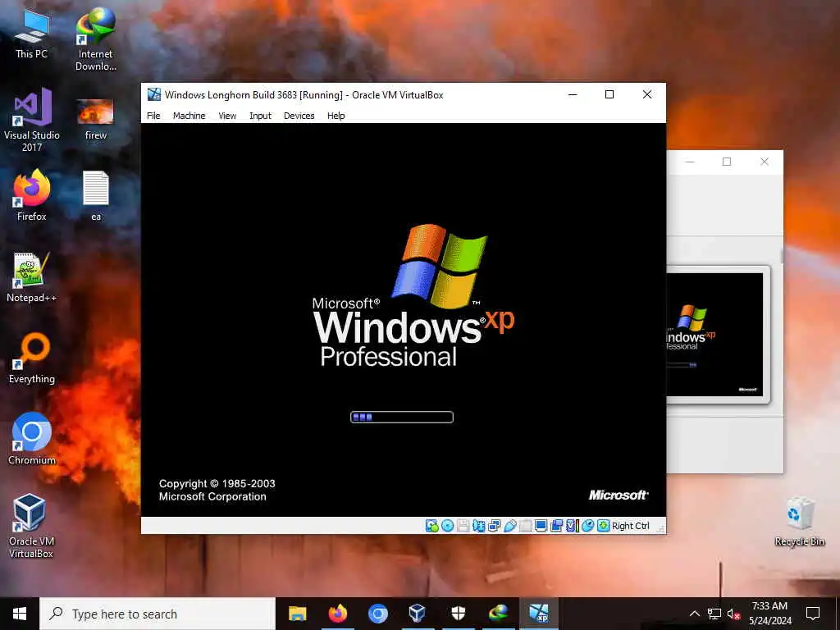Open the Devices menu
The width and height of the screenshot is (840, 630).
(299, 116)
